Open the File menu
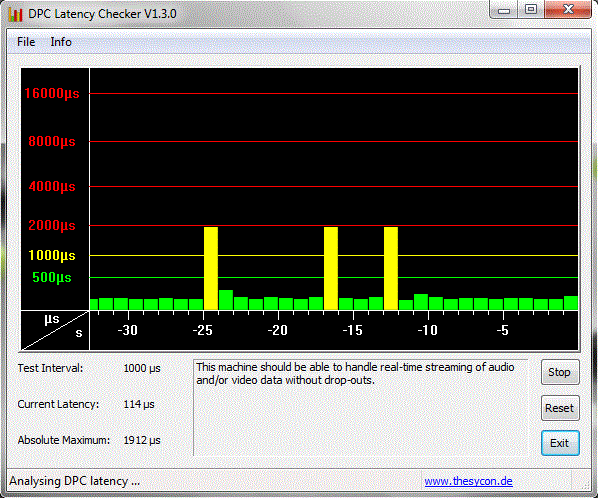This screenshot has height=498, width=598. [26, 42]
